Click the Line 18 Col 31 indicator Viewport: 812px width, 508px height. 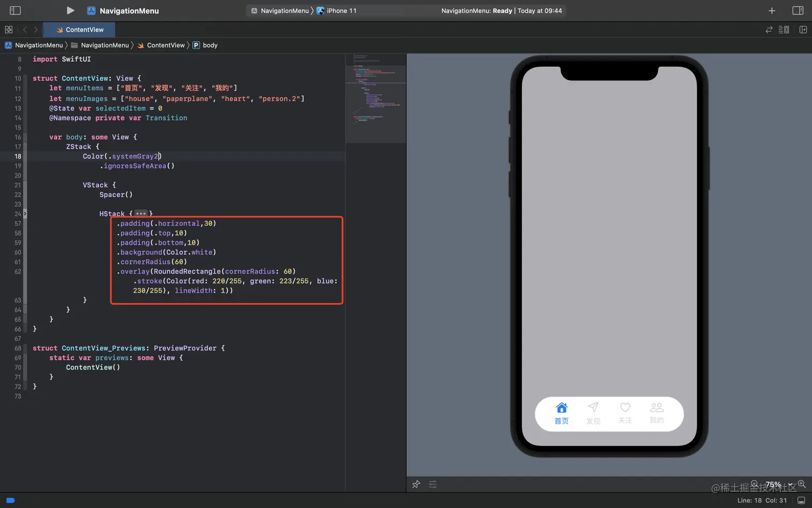tap(762, 500)
